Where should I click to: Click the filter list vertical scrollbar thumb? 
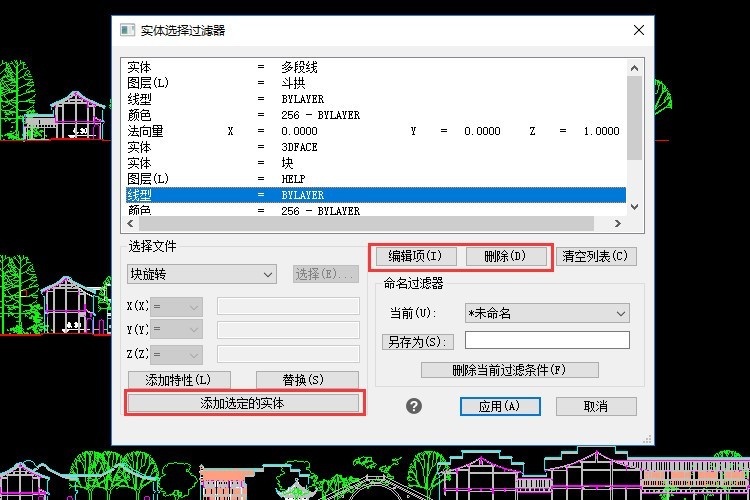click(634, 118)
